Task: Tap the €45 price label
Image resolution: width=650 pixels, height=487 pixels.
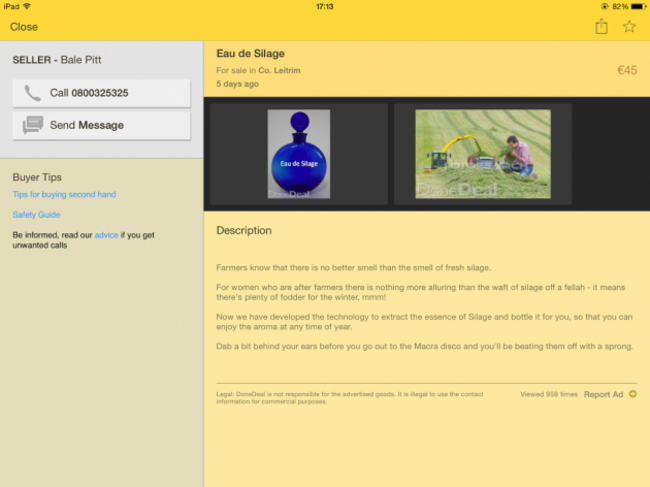Action: (x=627, y=70)
